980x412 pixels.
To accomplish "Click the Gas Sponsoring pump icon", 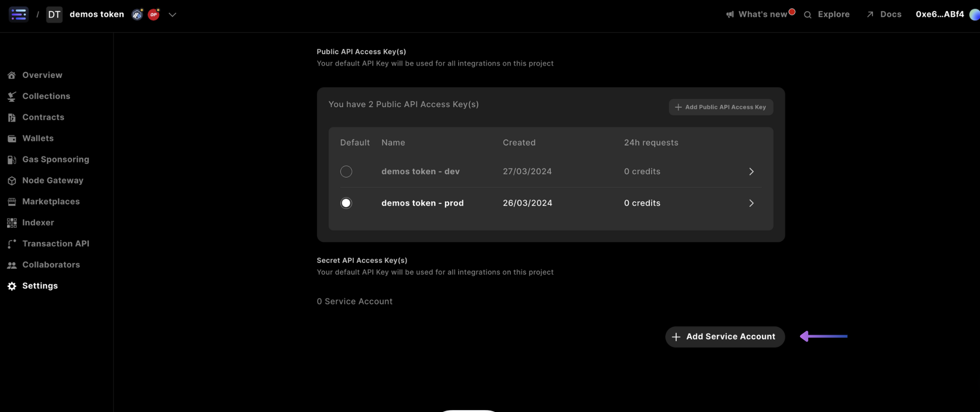I will point(12,160).
